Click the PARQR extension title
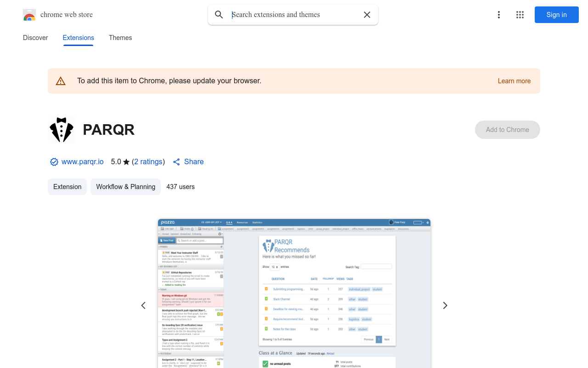 109,130
